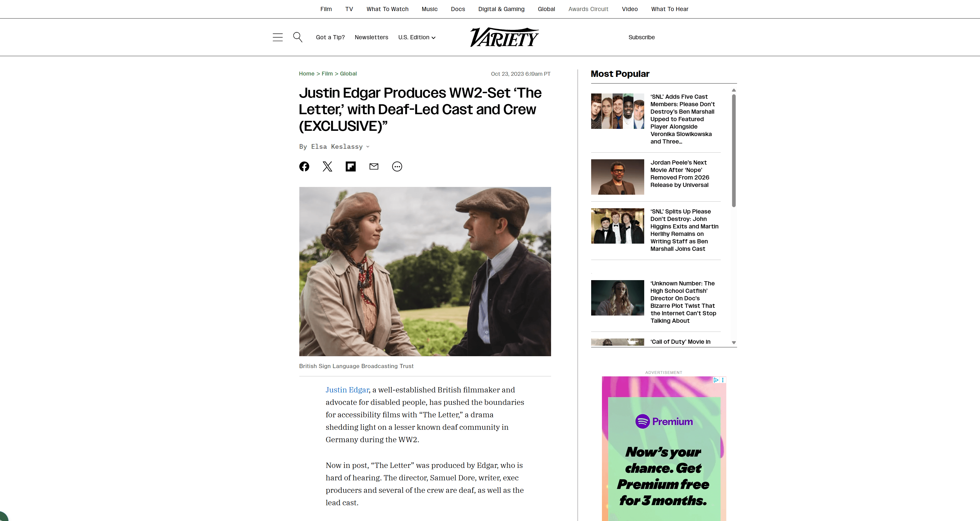Viewport: 980px width, 521px height.
Task: Click the AdChoices icon on advertisement
Action: 716,380
